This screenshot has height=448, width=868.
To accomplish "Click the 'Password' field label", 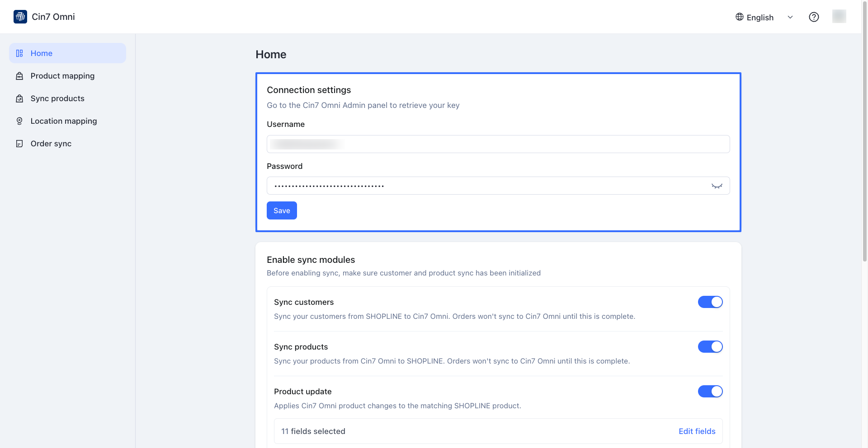I will (285, 166).
